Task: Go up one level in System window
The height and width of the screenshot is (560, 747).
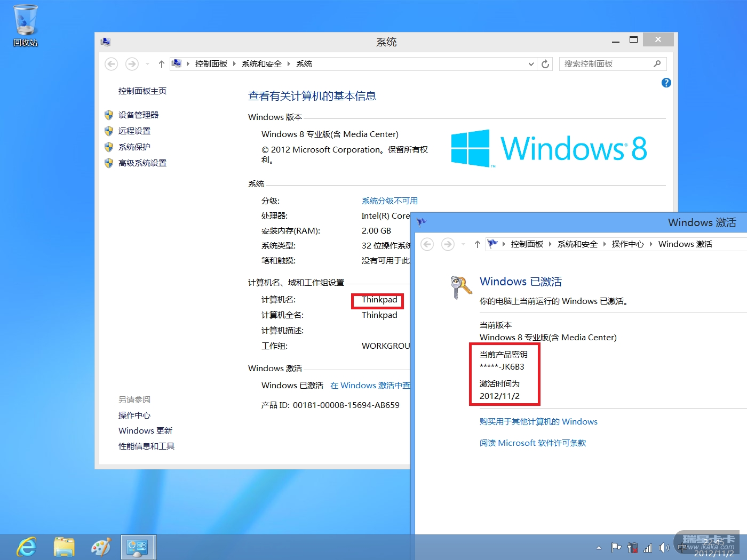Action: [161, 64]
